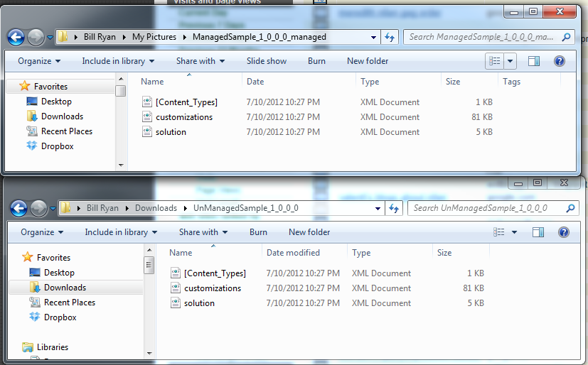The image size is (588, 365).
Task: Open Recent Places in ManagedSample window sidebar
Action: [67, 131]
